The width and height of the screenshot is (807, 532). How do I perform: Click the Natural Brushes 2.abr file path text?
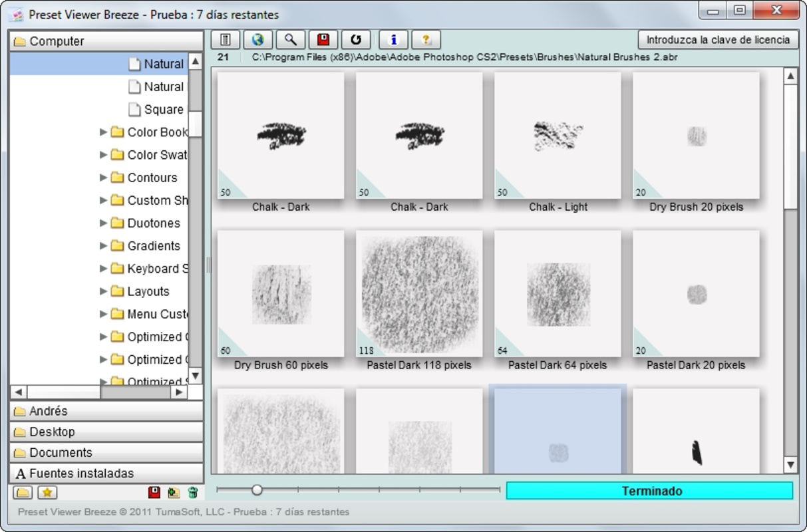[x=464, y=57]
